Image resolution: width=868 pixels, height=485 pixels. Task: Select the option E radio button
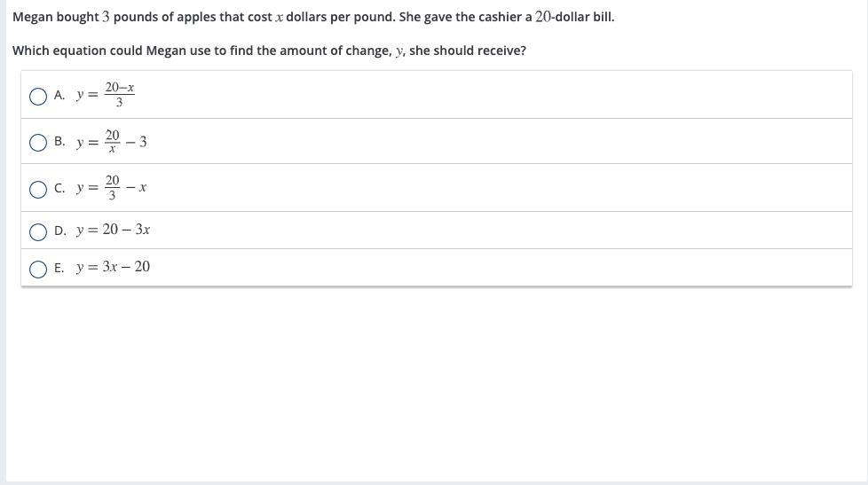pos(37,270)
